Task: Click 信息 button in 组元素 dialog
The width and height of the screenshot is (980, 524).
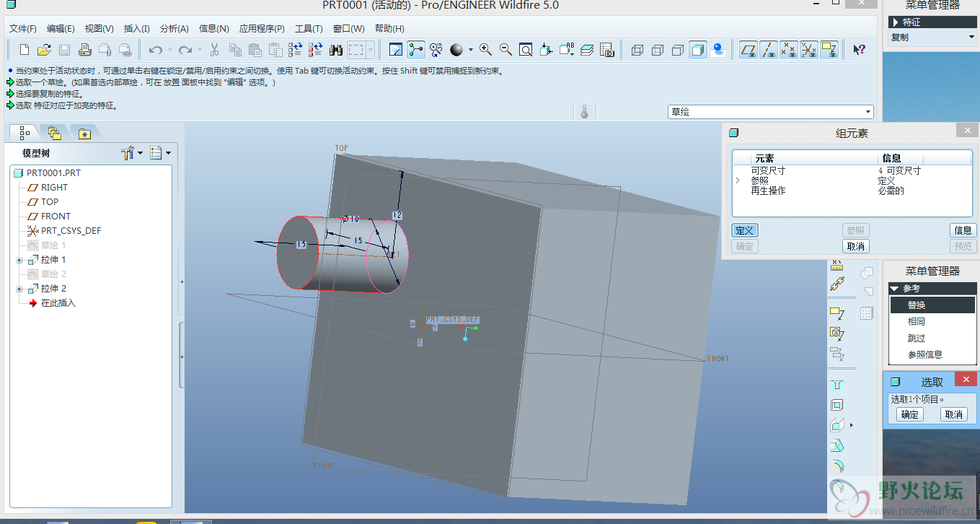Action: tap(963, 230)
